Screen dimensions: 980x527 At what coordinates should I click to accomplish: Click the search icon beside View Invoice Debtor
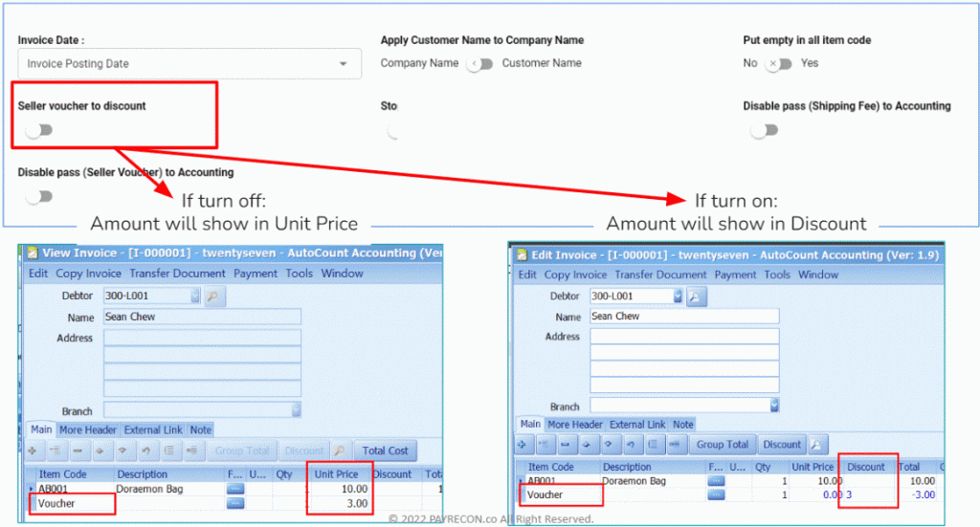212,296
